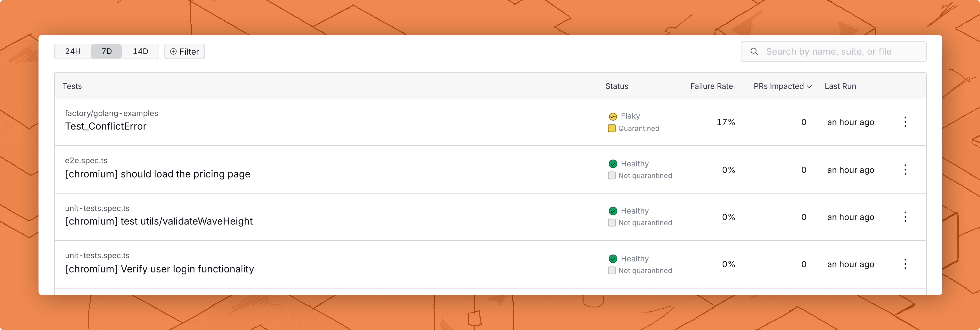980x330 pixels.
Task: Open three-dot menu for pricing page test
Action: tap(905, 170)
